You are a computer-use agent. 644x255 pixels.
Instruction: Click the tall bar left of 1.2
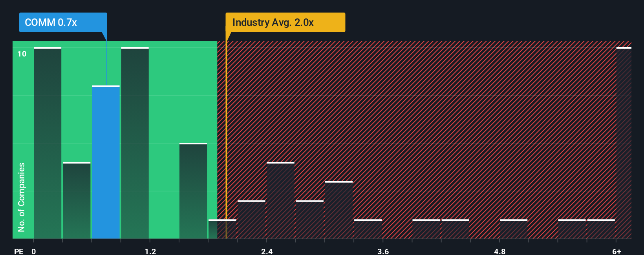[x=135, y=143]
